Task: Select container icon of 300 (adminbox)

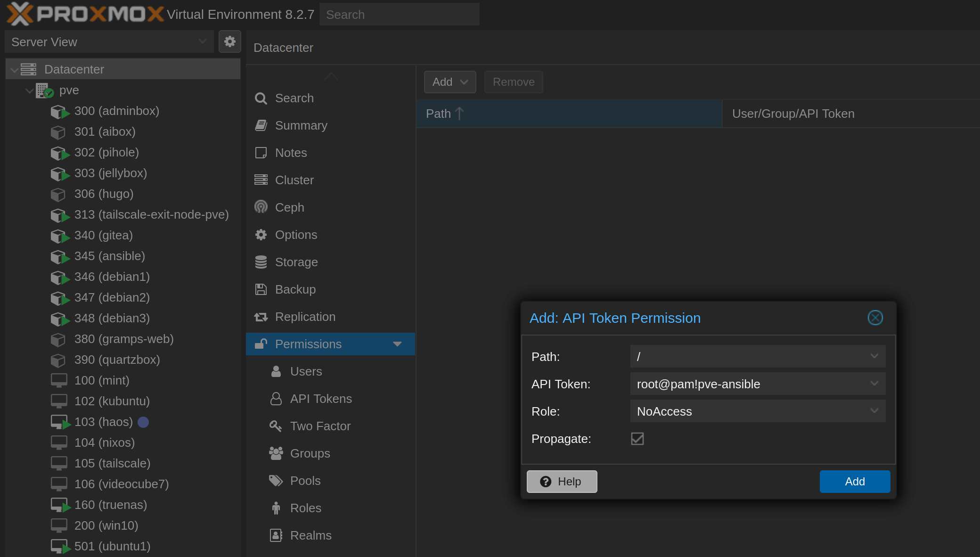Action: [x=59, y=112]
